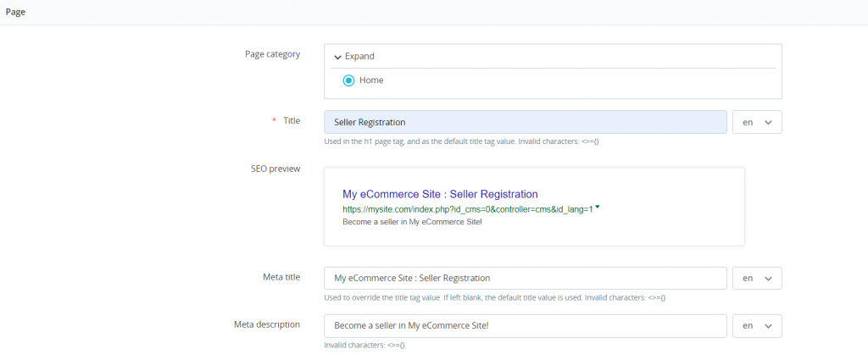868x360 pixels.
Task: Focus the Title field with Seller Registration
Action: tap(525, 122)
